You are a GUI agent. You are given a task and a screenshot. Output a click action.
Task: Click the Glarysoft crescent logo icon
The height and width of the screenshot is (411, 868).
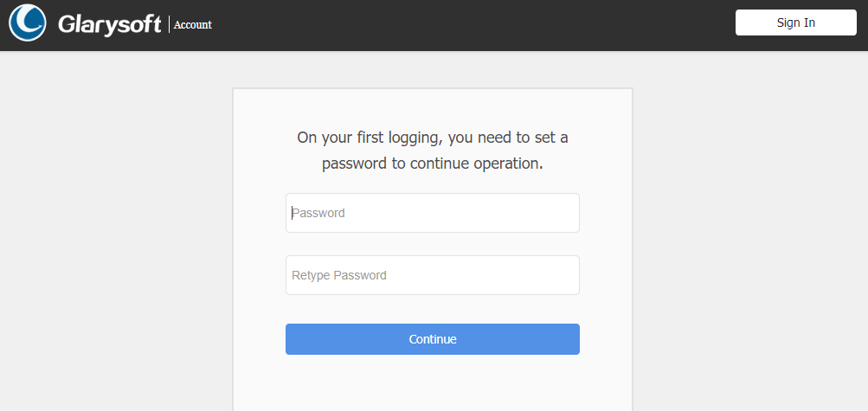[x=27, y=22]
